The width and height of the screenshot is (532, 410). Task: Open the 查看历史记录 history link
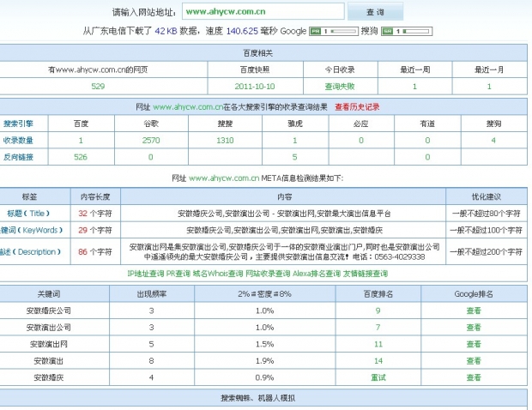(357, 107)
